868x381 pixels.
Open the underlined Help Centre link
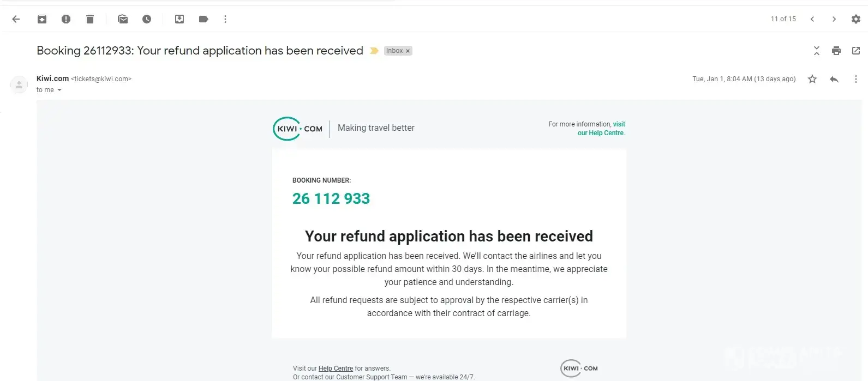(336, 368)
